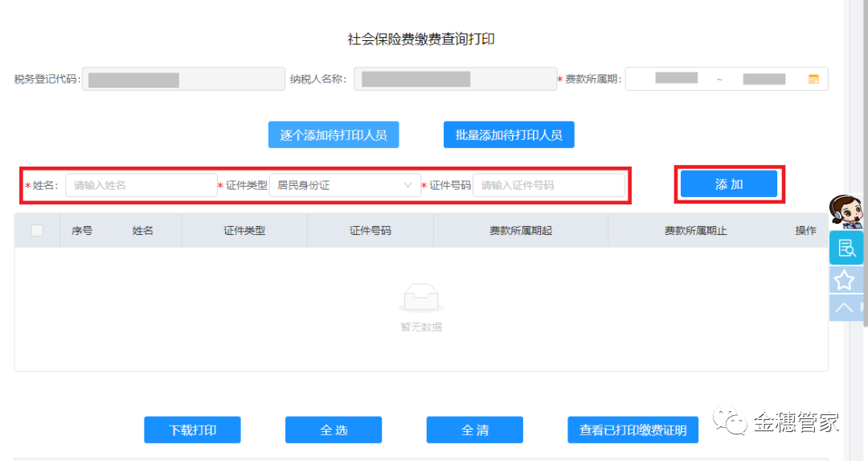Open the customer service avatar assistant

[x=845, y=212]
